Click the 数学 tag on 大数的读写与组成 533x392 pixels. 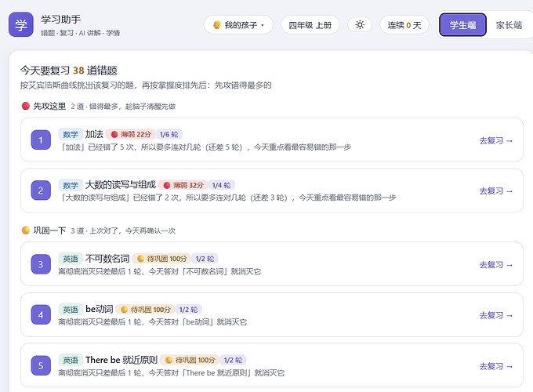71,185
